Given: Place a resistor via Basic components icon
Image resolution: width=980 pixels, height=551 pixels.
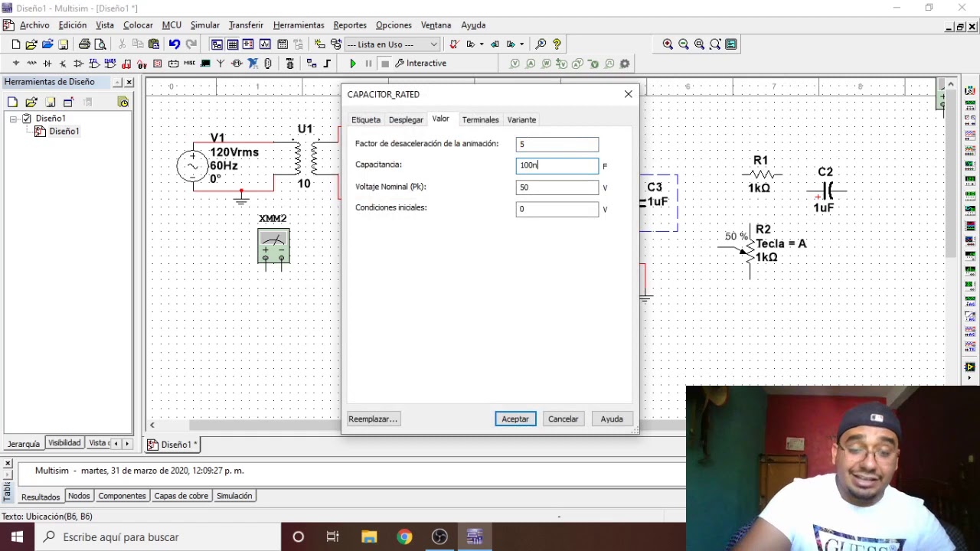Looking at the screenshot, I should coord(31,64).
